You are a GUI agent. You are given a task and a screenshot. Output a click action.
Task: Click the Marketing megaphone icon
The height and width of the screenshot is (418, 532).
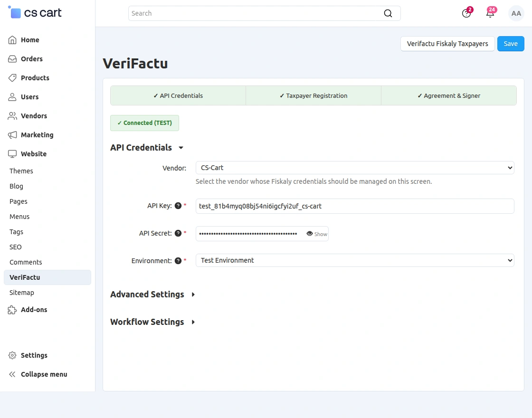(12, 135)
